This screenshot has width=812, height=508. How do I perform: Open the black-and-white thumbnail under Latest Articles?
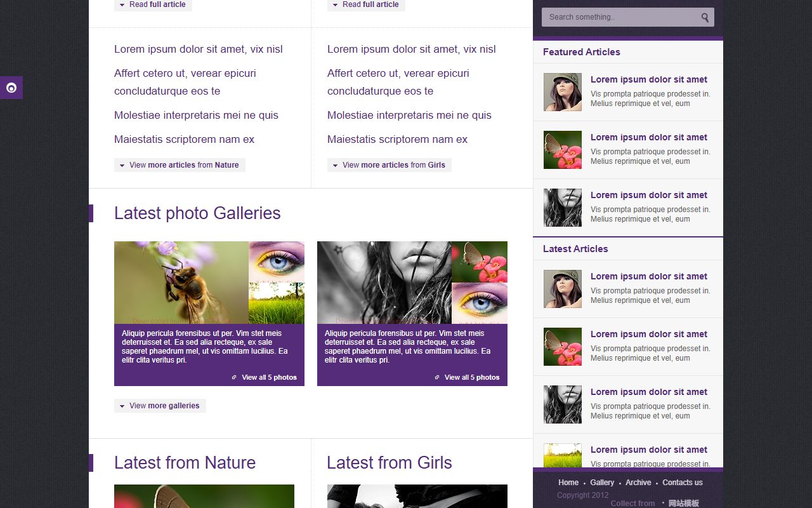pyautogui.click(x=563, y=404)
